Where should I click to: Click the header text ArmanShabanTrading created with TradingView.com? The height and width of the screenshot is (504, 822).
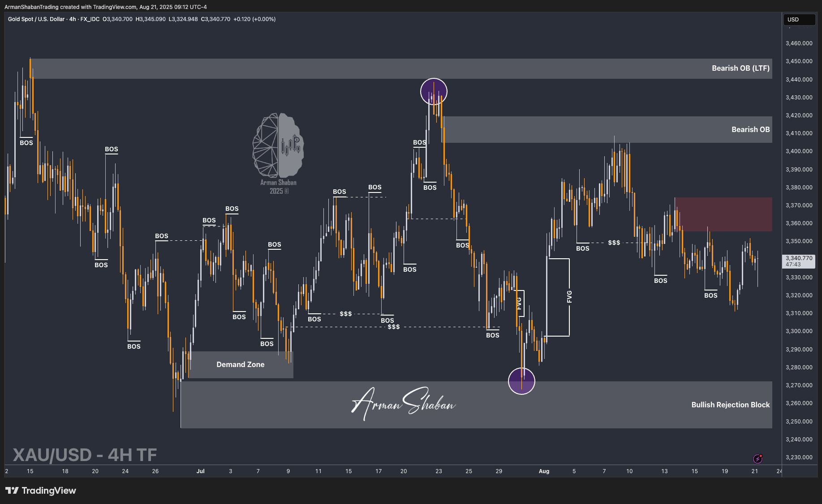[x=70, y=7]
